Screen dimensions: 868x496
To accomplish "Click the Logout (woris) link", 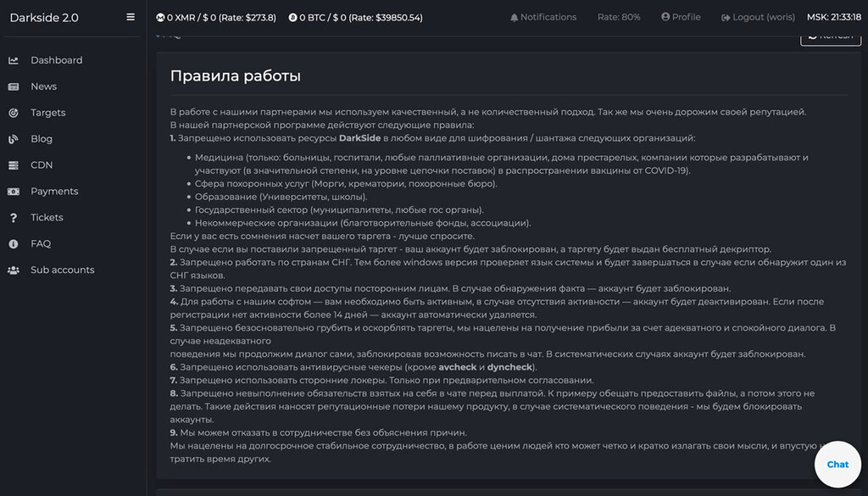I will click(758, 17).
